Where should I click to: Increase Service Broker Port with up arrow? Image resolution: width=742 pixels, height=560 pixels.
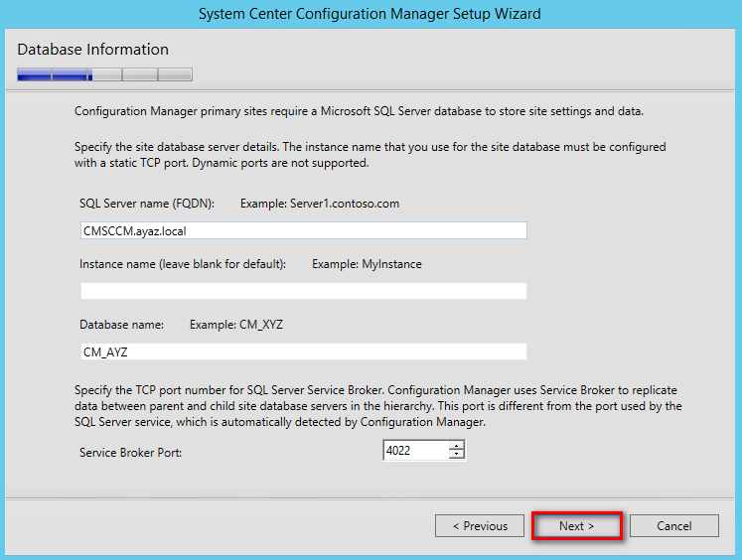(457, 446)
